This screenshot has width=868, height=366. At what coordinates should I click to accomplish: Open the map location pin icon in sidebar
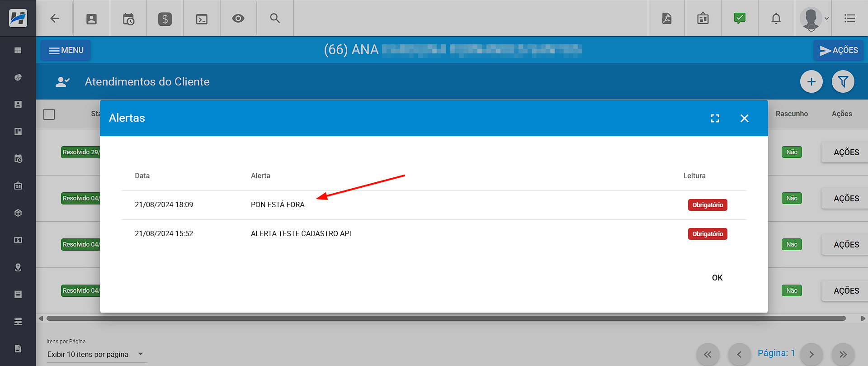coord(18,267)
